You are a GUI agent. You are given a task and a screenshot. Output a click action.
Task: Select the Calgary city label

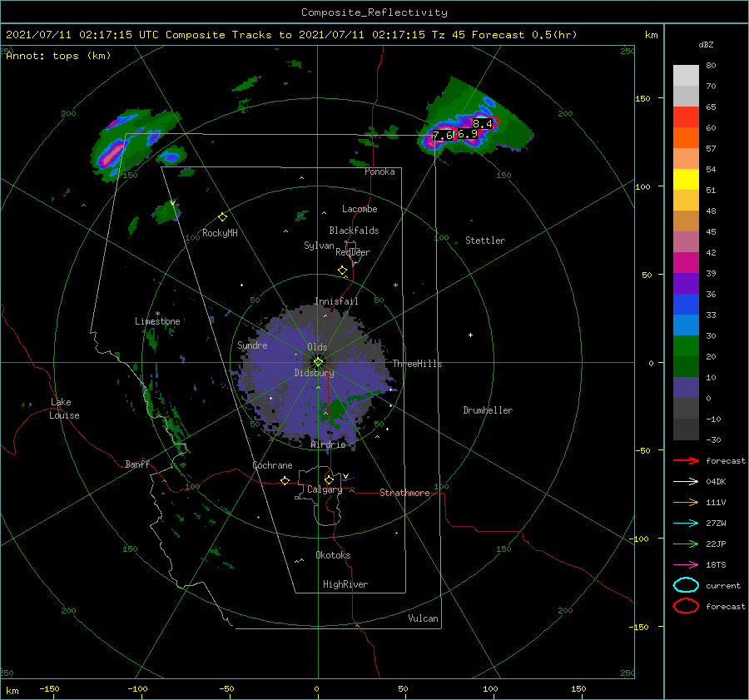pyautogui.click(x=325, y=489)
